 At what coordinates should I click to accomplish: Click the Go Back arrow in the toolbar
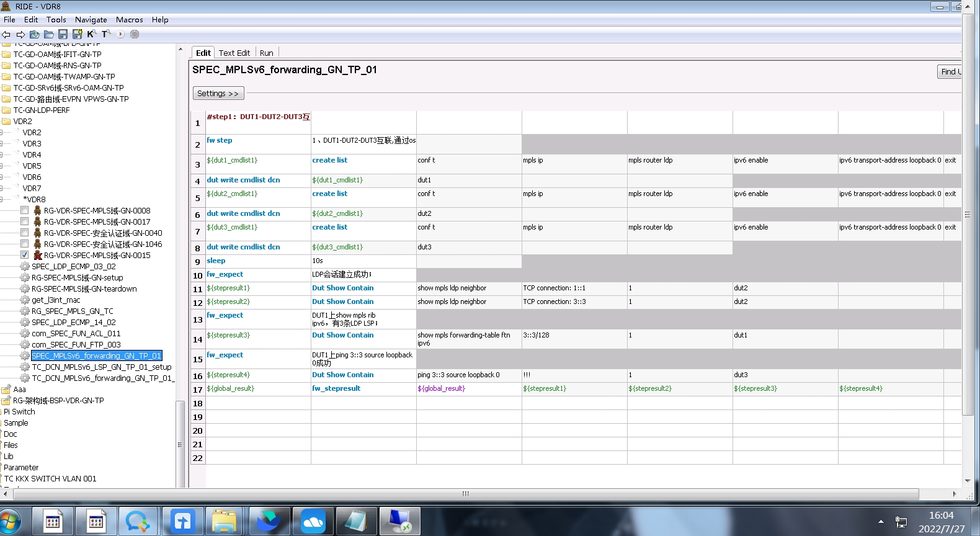click(6, 34)
